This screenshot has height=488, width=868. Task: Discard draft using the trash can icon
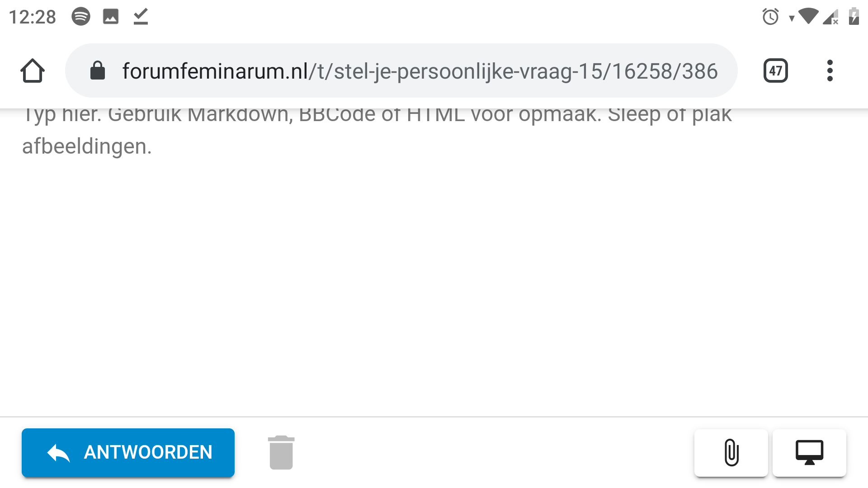tap(281, 452)
